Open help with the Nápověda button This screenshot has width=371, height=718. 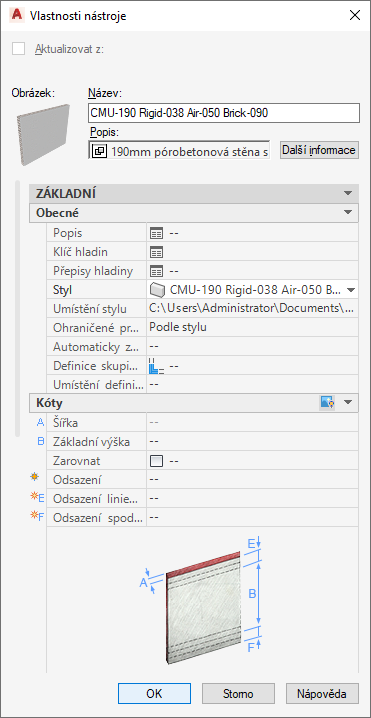click(x=322, y=693)
